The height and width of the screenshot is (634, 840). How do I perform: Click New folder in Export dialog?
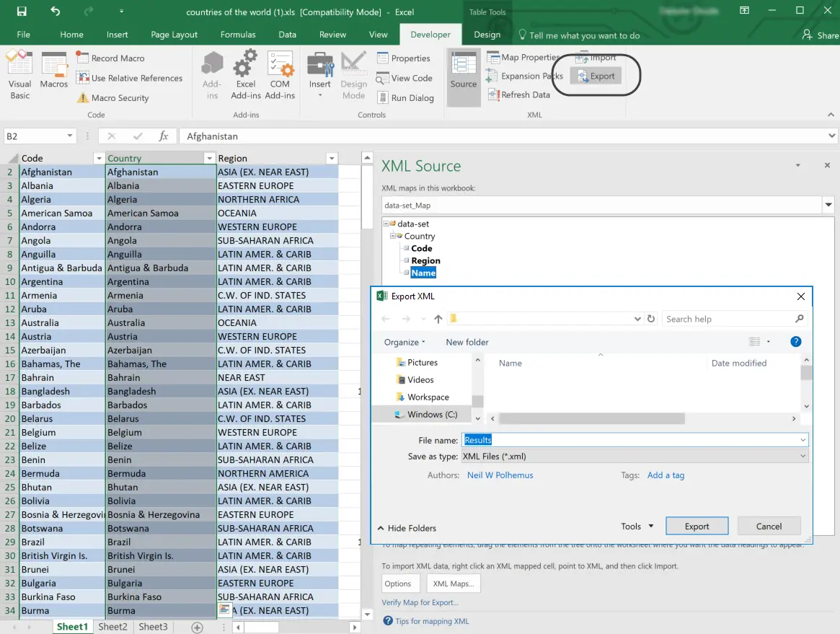click(467, 342)
